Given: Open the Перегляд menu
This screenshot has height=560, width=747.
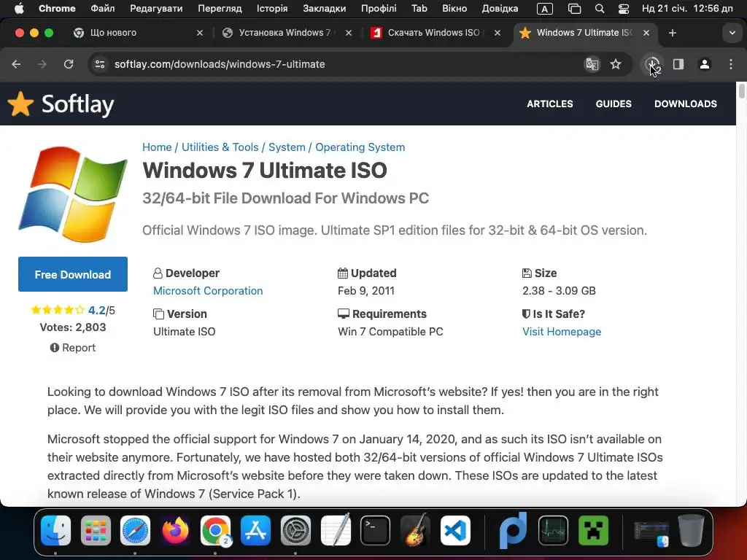Looking at the screenshot, I should tap(220, 8).
